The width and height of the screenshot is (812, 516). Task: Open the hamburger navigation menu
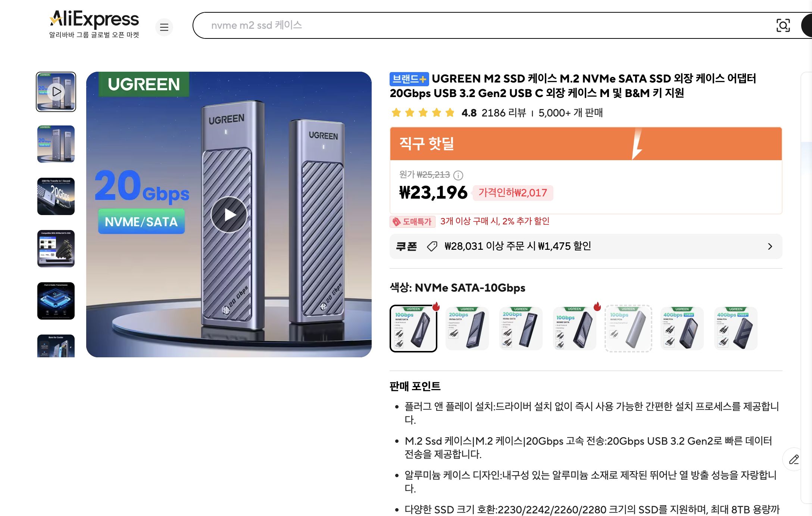(164, 27)
